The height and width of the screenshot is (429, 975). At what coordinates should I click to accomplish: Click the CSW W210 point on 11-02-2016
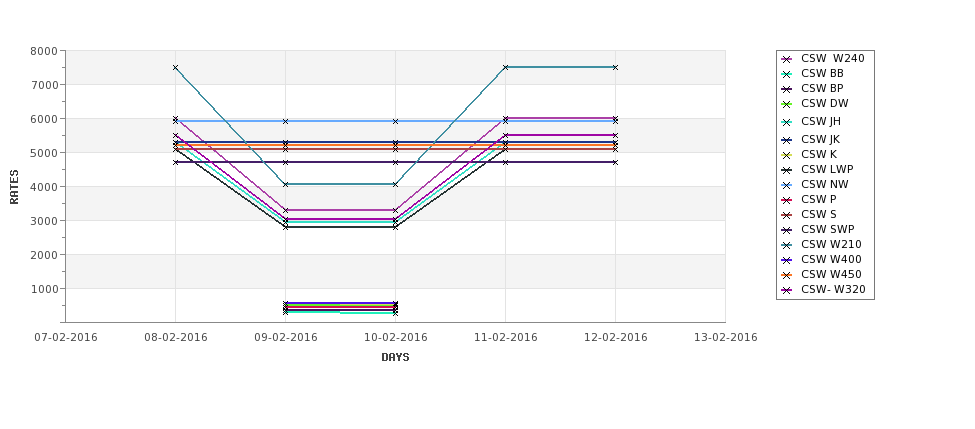[506, 67]
